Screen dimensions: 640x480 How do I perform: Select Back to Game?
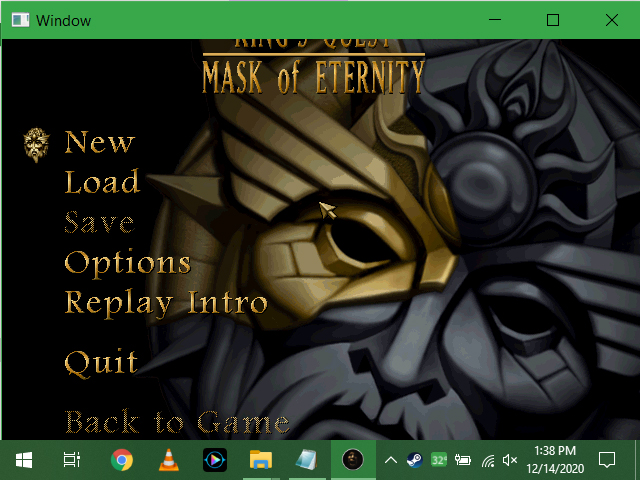[177, 422]
